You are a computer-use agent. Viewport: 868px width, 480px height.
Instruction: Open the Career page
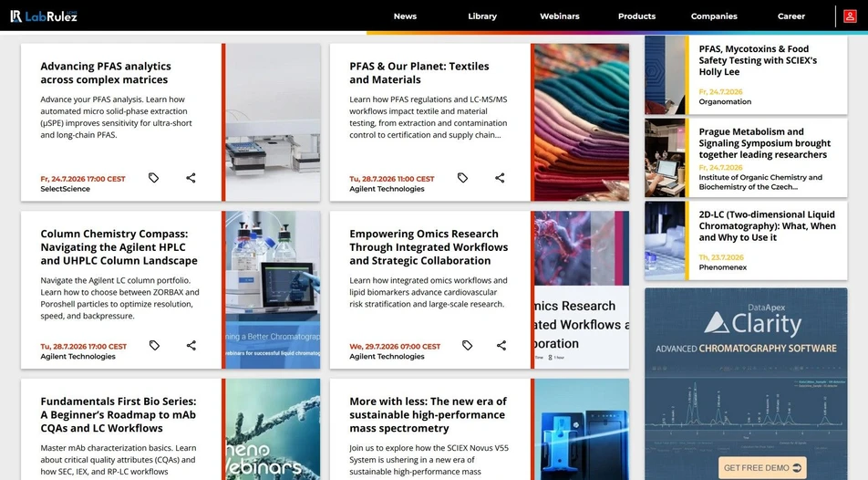point(791,16)
